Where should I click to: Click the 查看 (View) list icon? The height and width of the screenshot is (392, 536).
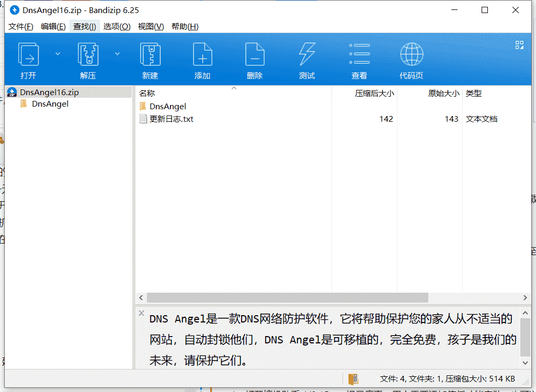(359, 54)
